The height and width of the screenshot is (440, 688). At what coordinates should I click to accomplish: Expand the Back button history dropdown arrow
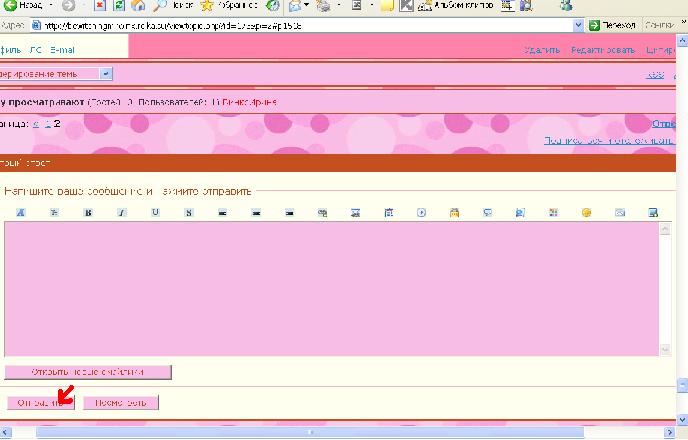pyautogui.click(x=50, y=5)
